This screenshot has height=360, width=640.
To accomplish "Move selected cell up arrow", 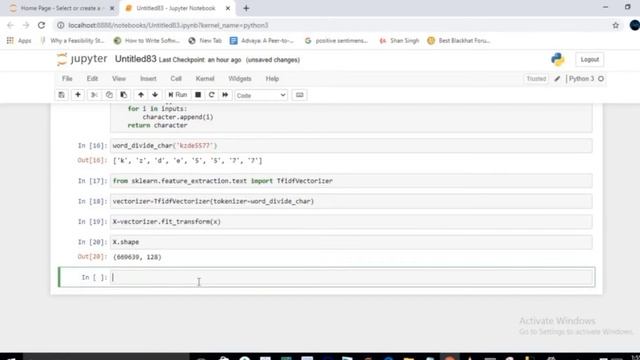I will pyautogui.click(x=141, y=95).
